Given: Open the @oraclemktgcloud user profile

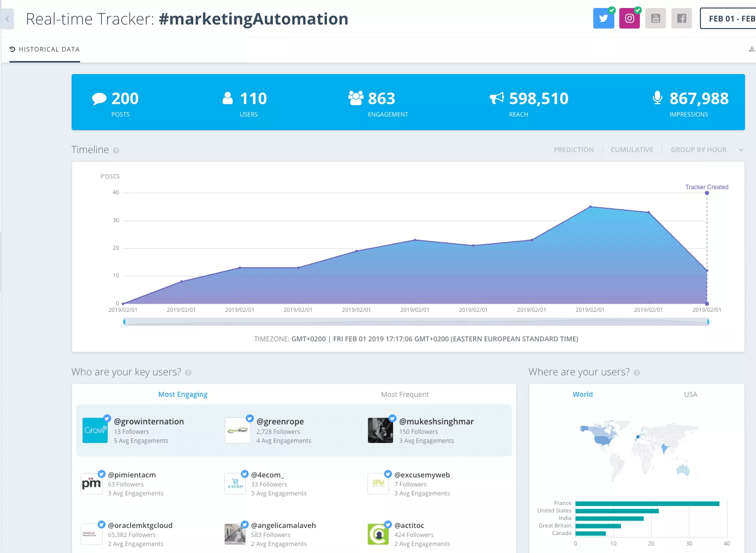Looking at the screenshot, I should [x=140, y=525].
